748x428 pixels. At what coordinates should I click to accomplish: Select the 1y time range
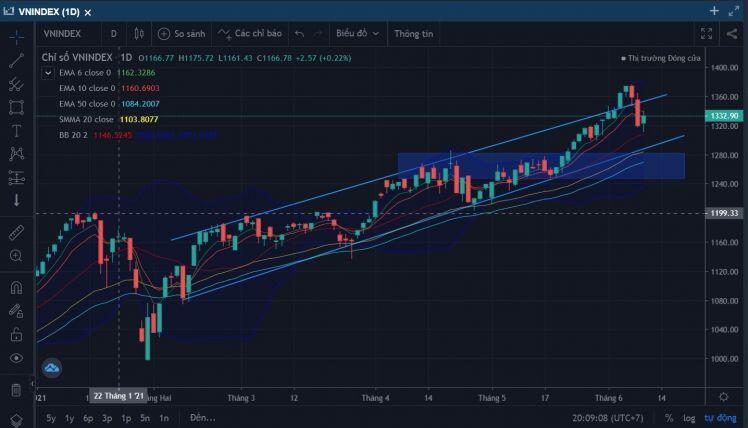(x=70, y=418)
